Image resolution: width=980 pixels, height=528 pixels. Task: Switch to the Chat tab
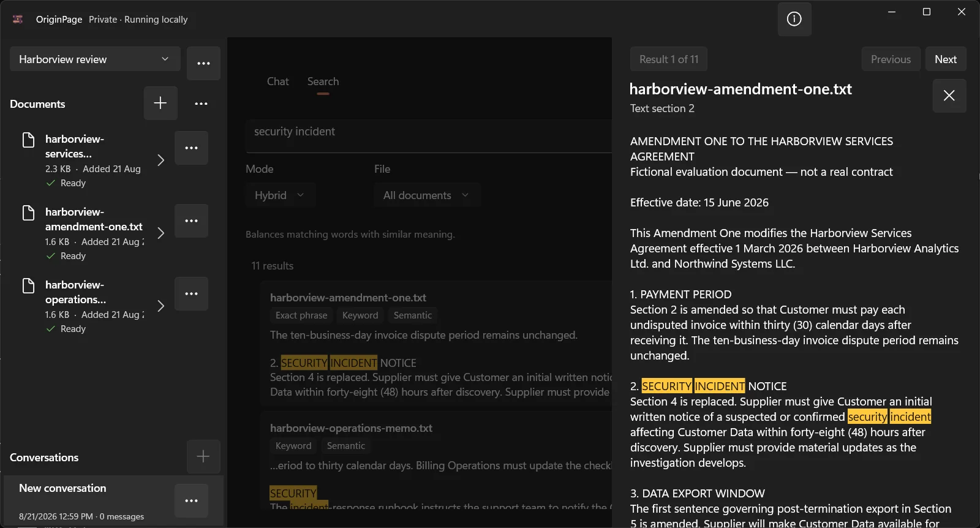[x=277, y=81]
